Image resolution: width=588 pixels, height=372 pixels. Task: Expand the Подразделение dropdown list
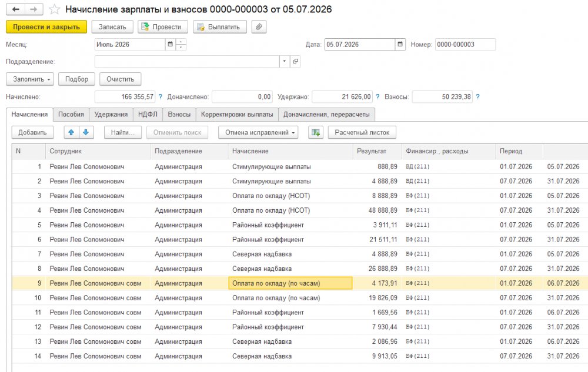click(284, 62)
